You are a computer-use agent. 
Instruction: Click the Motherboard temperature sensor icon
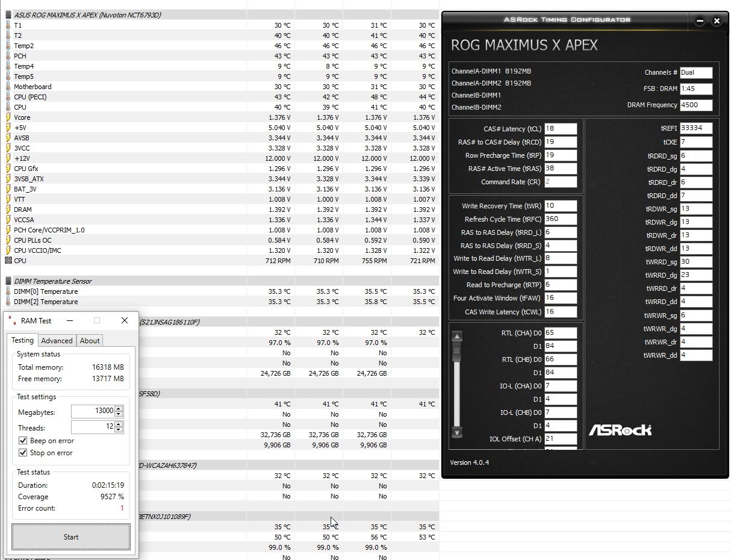[x=8, y=87]
